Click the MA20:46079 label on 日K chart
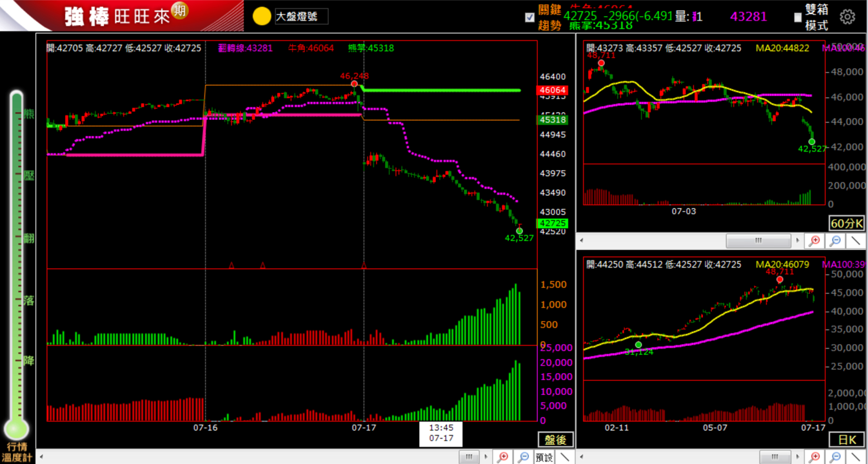This screenshot has width=868, height=464. [x=782, y=264]
